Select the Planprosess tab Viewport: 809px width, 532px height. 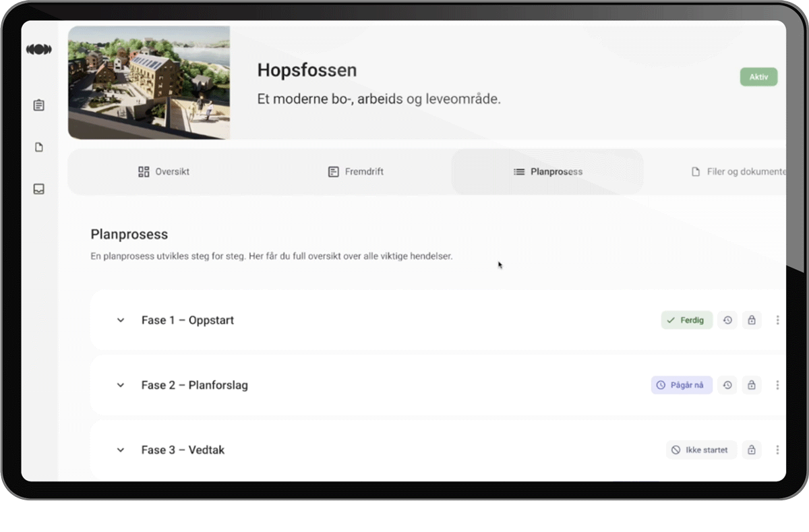(547, 172)
